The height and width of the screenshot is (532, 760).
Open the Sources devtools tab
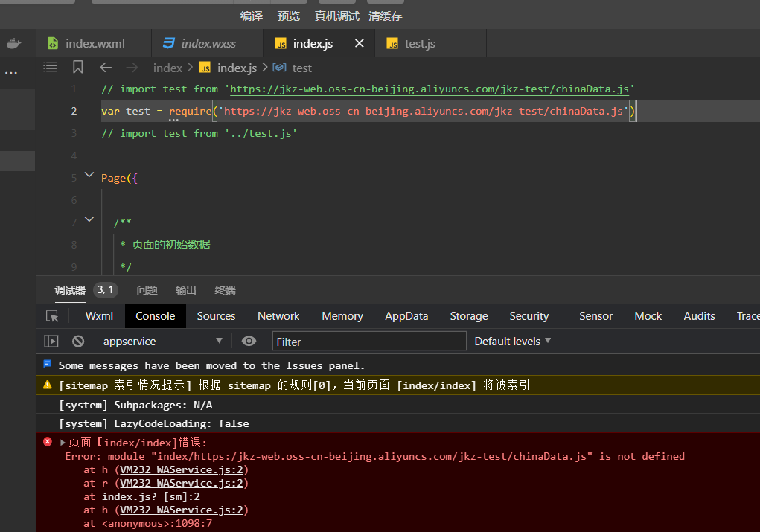coord(216,316)
